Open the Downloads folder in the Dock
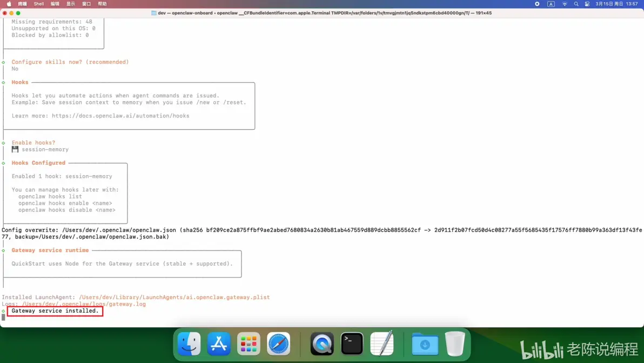644x363 pixels. pyautogui.click(x=425, y=344)
